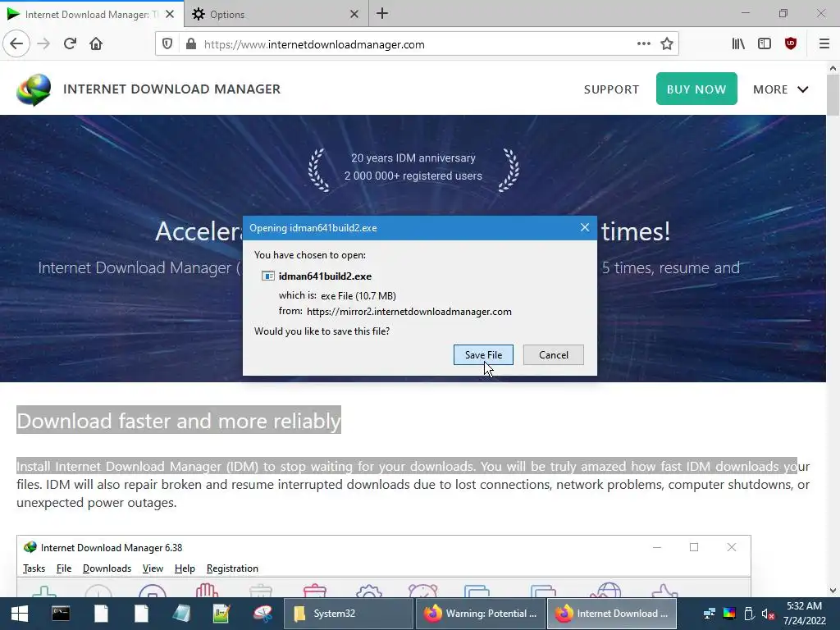Click File menu in IDM screenshot
Viewport: 840px width, 630px height.
(64, 568)
